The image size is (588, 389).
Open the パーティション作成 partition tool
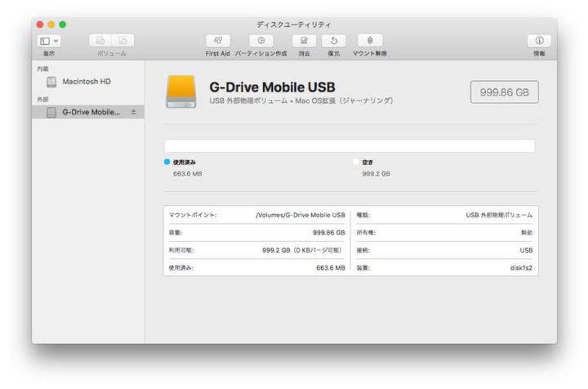(x=261, y=40)
